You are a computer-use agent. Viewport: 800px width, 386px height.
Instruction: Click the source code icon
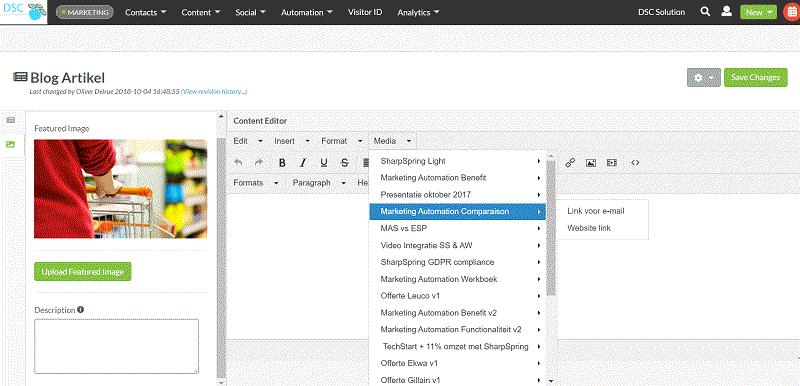(x=635, y=163)
